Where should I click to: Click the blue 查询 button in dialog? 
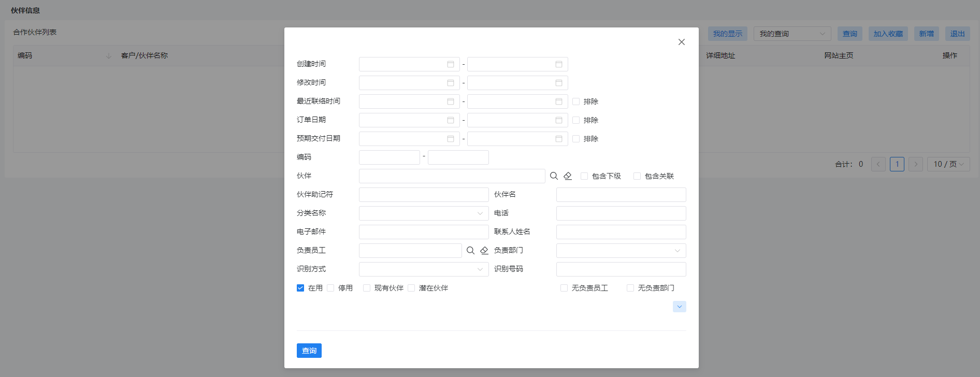309,351
